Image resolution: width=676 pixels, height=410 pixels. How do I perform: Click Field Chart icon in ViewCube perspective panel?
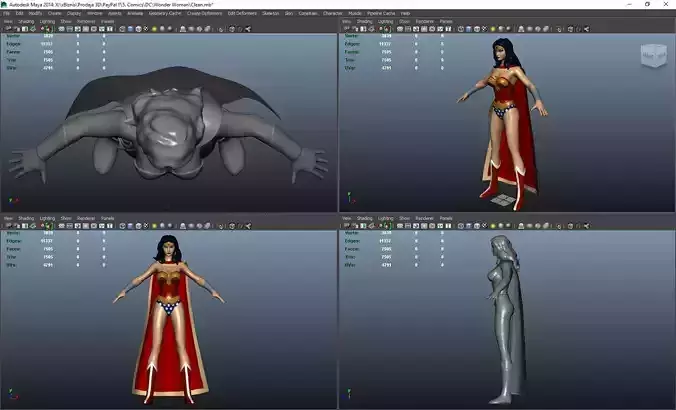(432, 29)
